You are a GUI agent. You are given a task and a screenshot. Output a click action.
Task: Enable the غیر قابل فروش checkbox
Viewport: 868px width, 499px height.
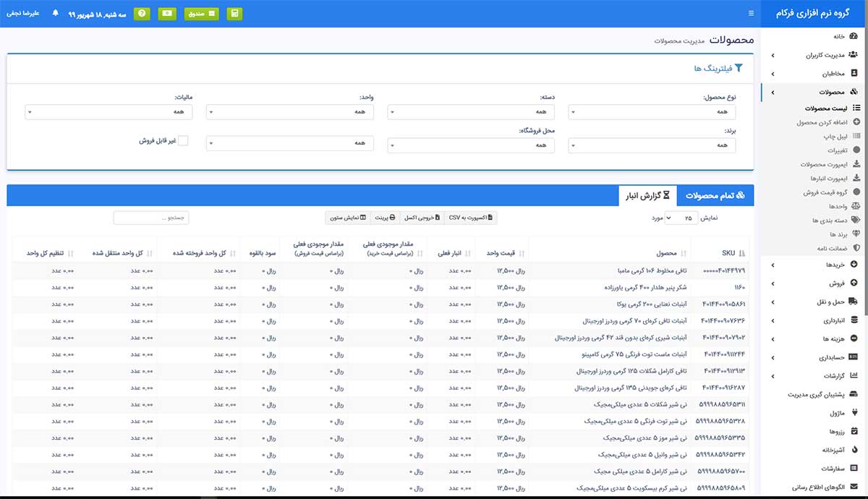(183, 141)
